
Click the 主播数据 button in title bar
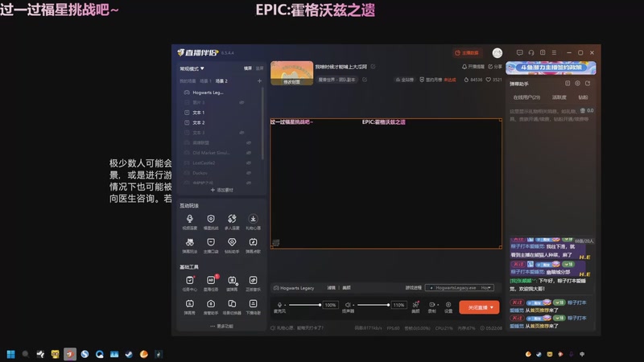(467, 52)
